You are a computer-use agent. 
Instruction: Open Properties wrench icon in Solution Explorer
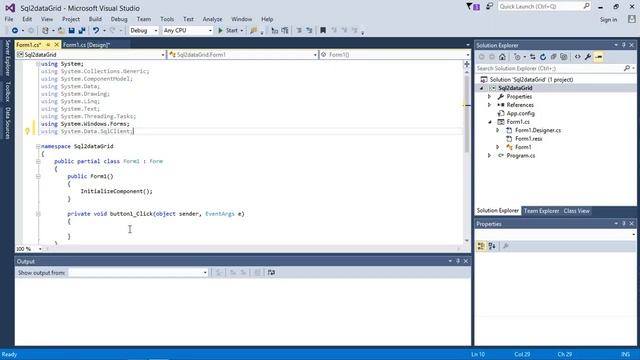(588, 57)
